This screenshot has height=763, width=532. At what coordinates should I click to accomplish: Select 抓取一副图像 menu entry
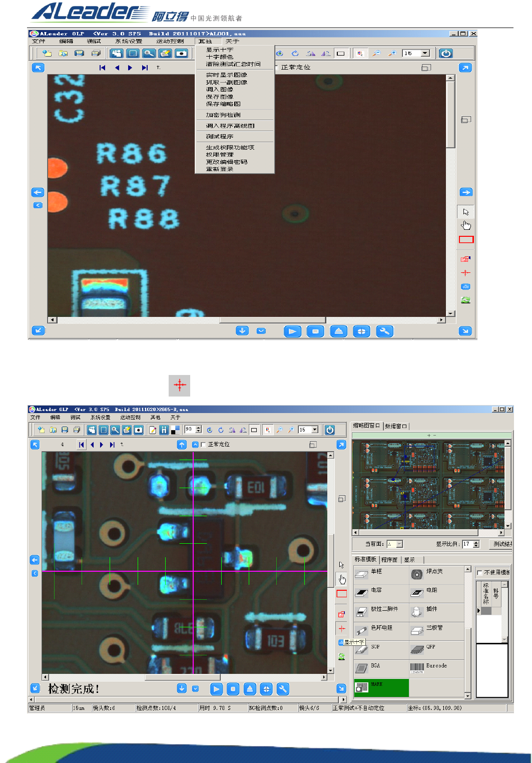tap(227, 82)
